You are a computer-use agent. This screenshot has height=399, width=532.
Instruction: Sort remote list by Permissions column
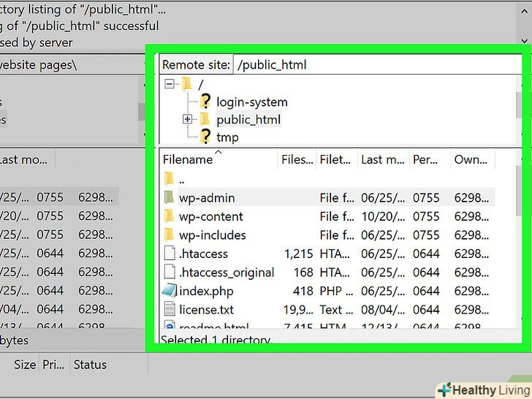pos(430,159)
